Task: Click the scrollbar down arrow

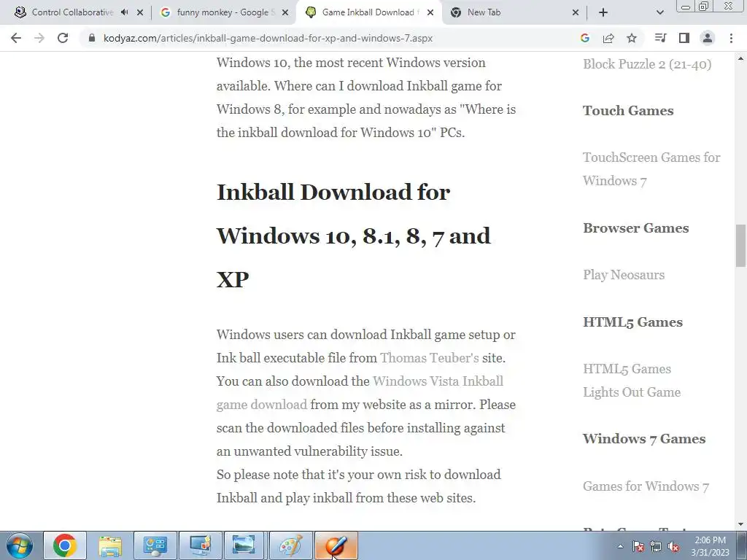Action: (x=740, y=524)
